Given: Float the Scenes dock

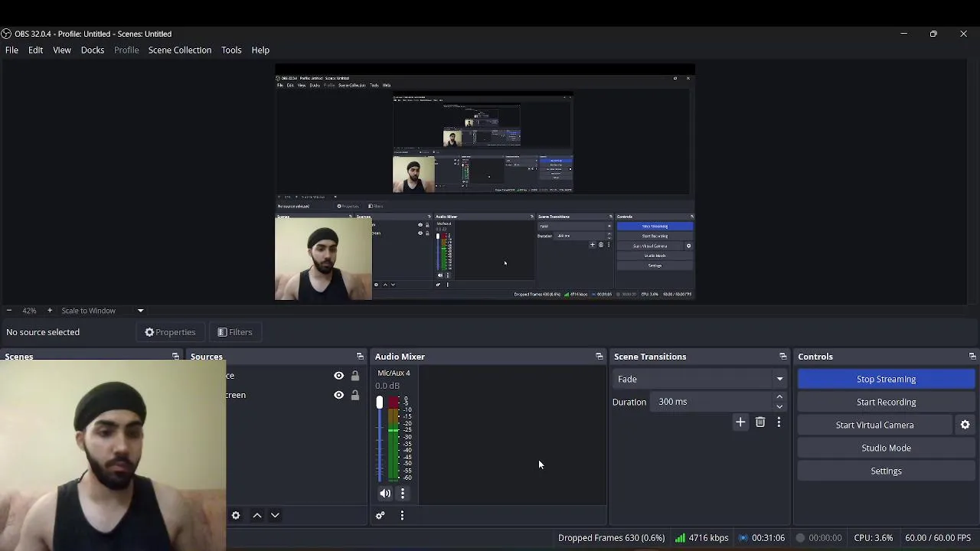Looking at the screenshot, I should [x=175, y=357].
